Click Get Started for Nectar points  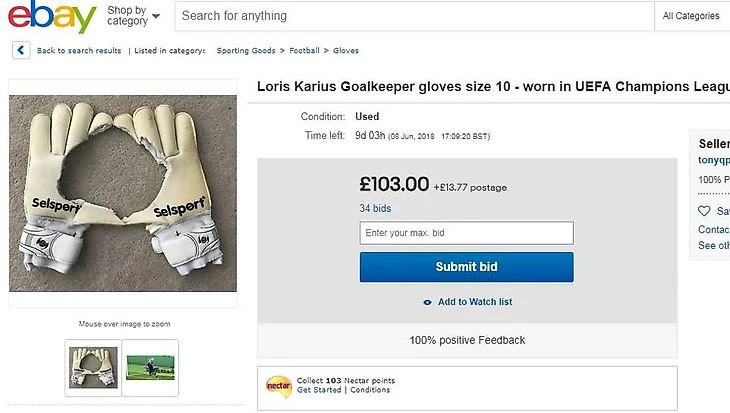(x=319, y=390)
